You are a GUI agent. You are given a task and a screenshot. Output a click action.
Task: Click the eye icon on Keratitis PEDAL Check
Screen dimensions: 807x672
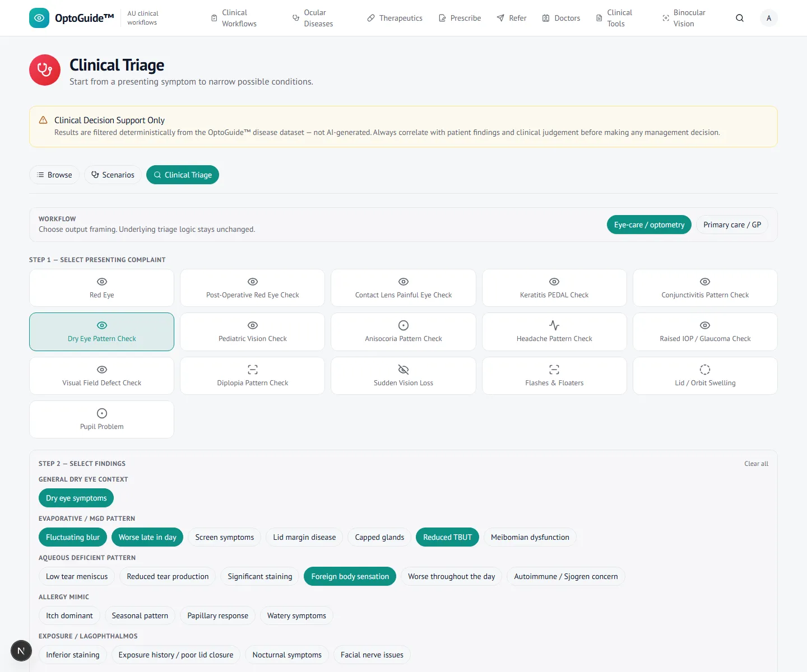[x=554, y=282]
